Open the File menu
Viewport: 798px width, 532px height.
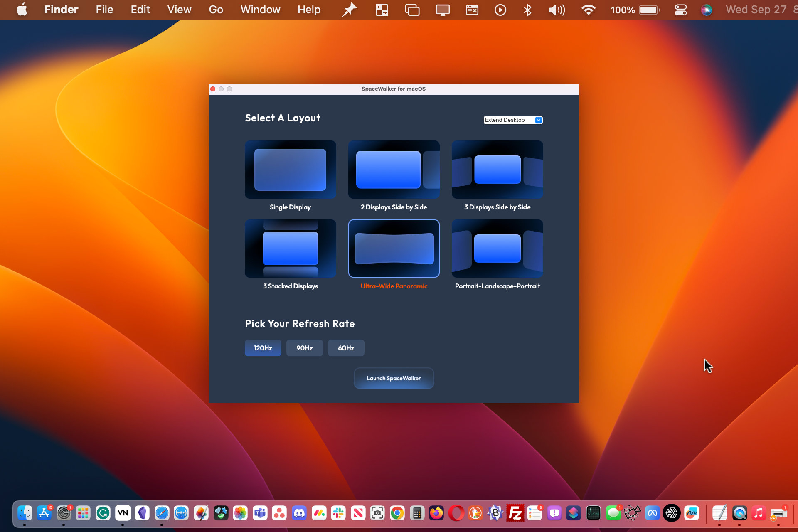tap(104, 10)
